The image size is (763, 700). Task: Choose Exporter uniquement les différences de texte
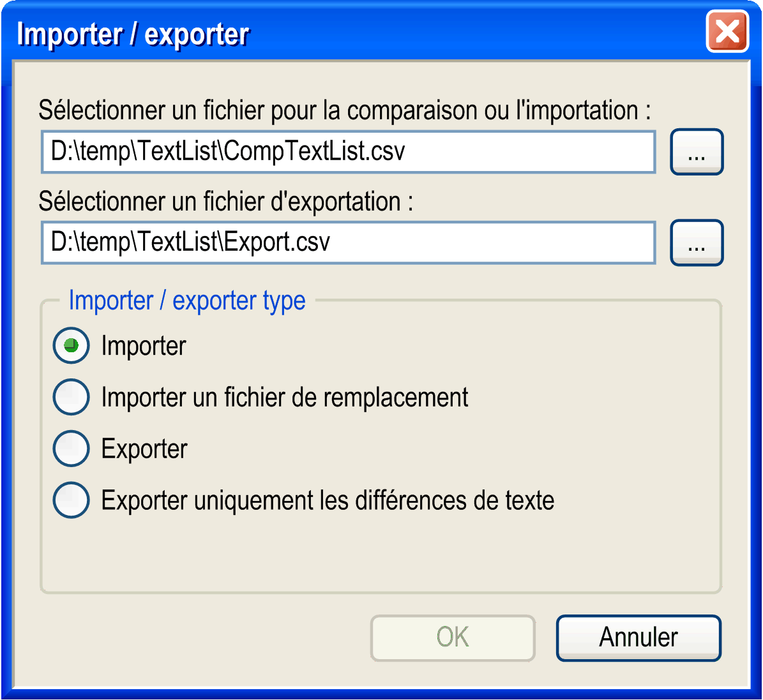(x=71, y=500)
